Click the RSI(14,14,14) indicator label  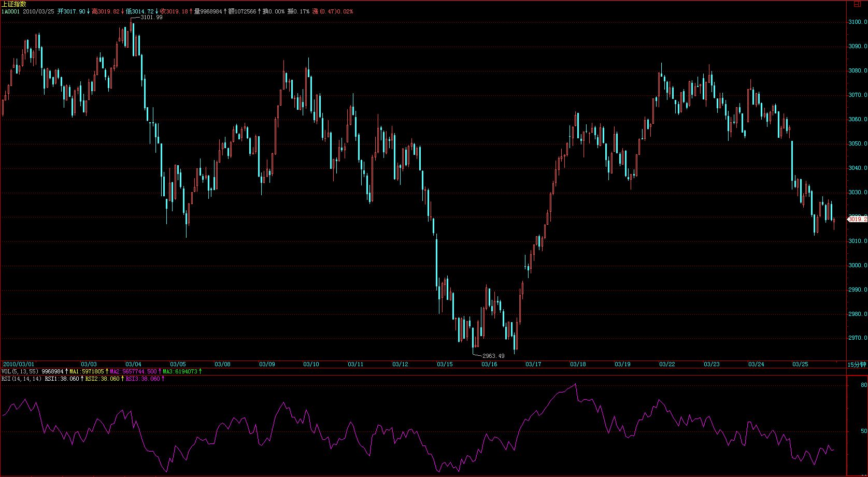tap(21, 379)
